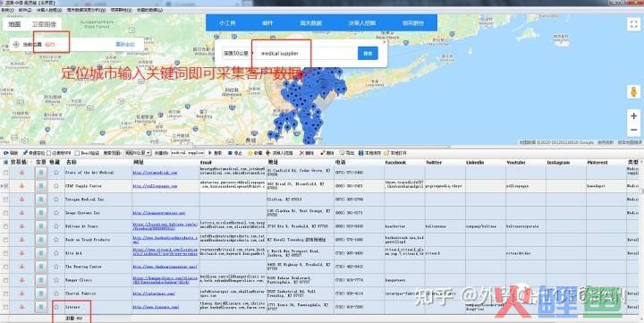Click red trade icon in Image Systems Inc row

point(21,213)
